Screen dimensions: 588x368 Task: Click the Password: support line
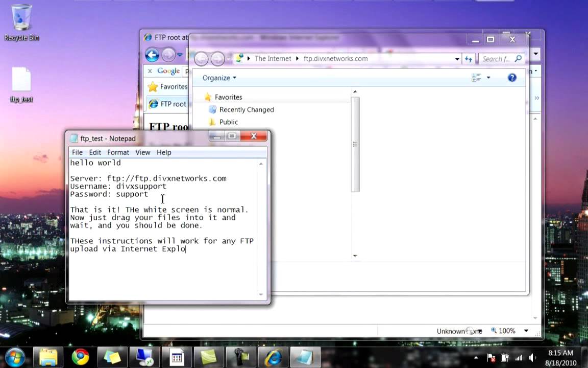[109, 194]
